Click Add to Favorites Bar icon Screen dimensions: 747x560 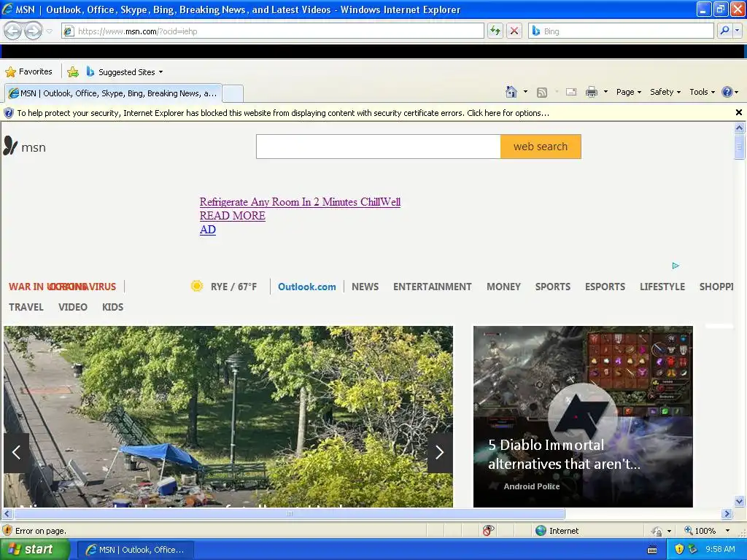click(x=73, y=72)
